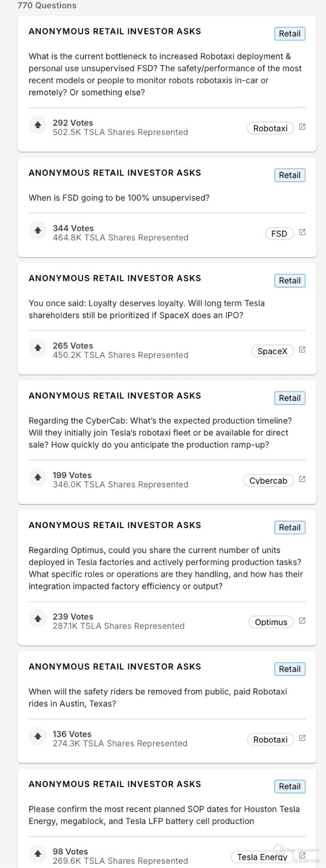Open the Optimus question via external link icon
This screenshot has width=326, height=868.
point(302,621)
